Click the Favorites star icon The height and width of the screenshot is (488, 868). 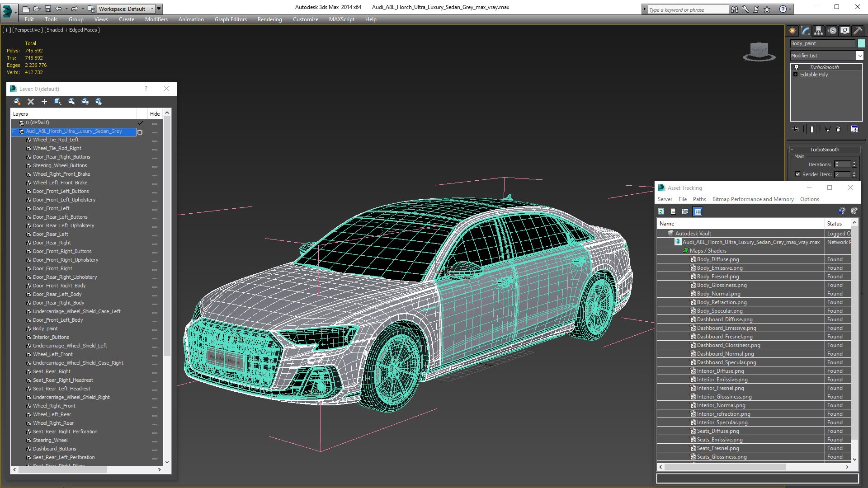(x=767, y=9)
